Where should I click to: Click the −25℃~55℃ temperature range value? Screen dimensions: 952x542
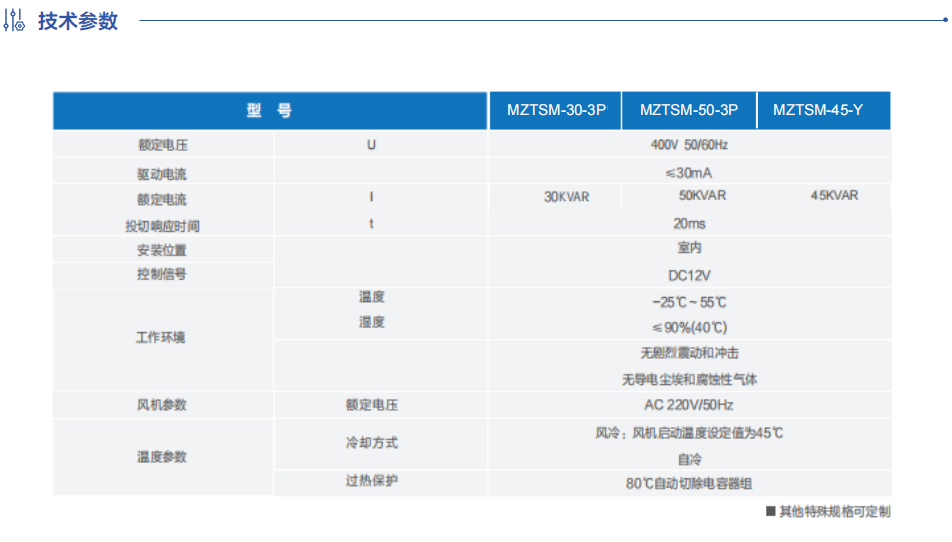(689, 302)
